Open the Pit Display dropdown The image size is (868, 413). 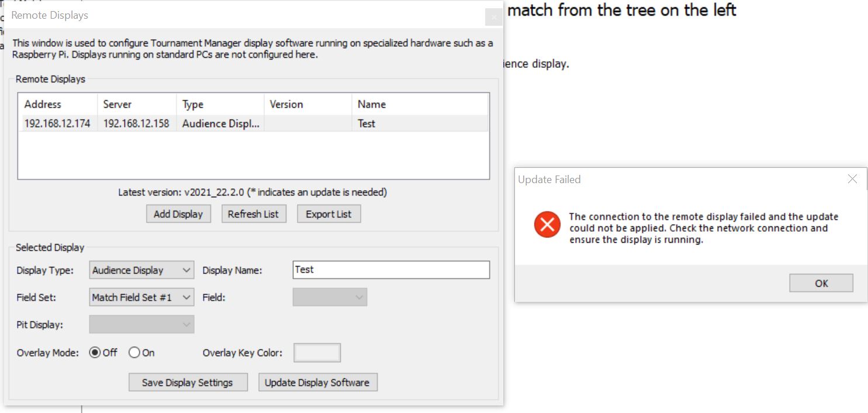[x=142, y=324]
